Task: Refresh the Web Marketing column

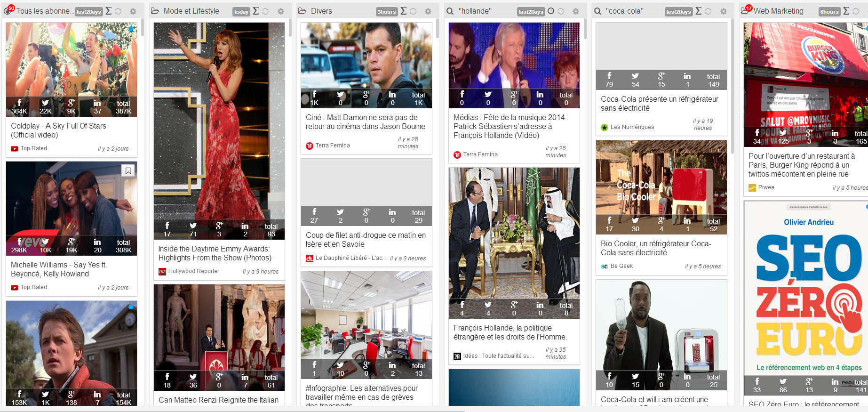Action: tap(856, 11)
